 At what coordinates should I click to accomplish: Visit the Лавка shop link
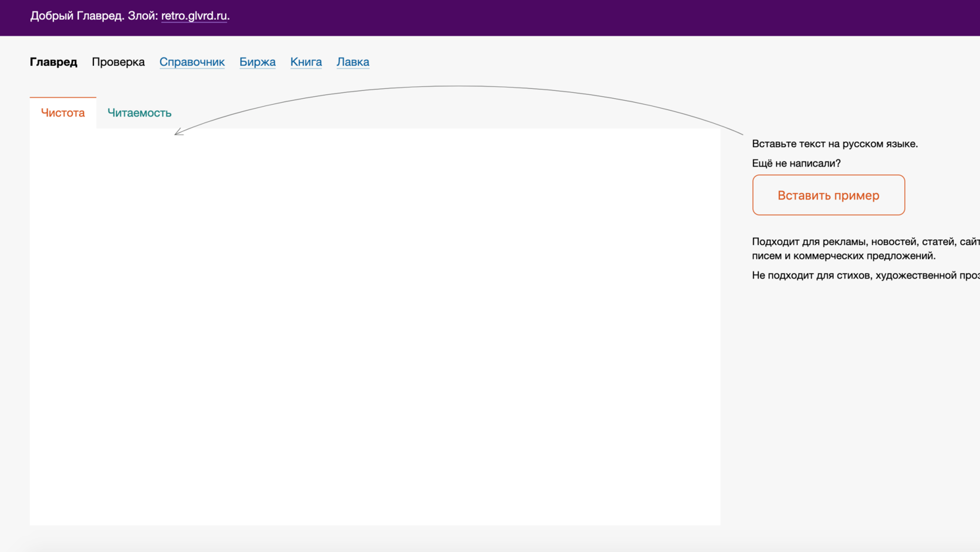(353, 62)
